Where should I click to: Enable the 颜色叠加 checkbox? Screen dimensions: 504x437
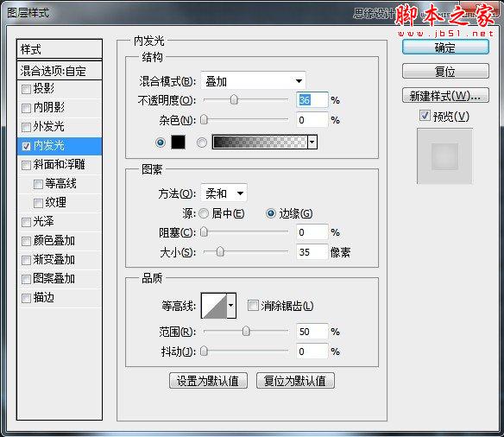pos(26,241)
